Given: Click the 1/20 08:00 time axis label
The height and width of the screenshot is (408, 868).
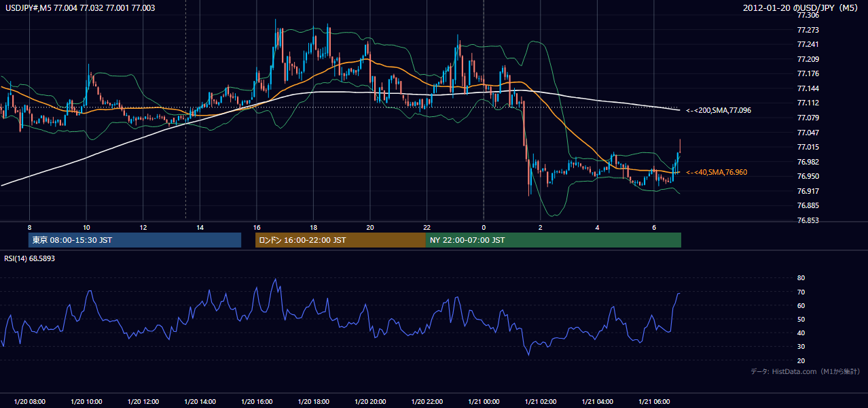Looking at the screenshot, I should click(x=29, y=402).
